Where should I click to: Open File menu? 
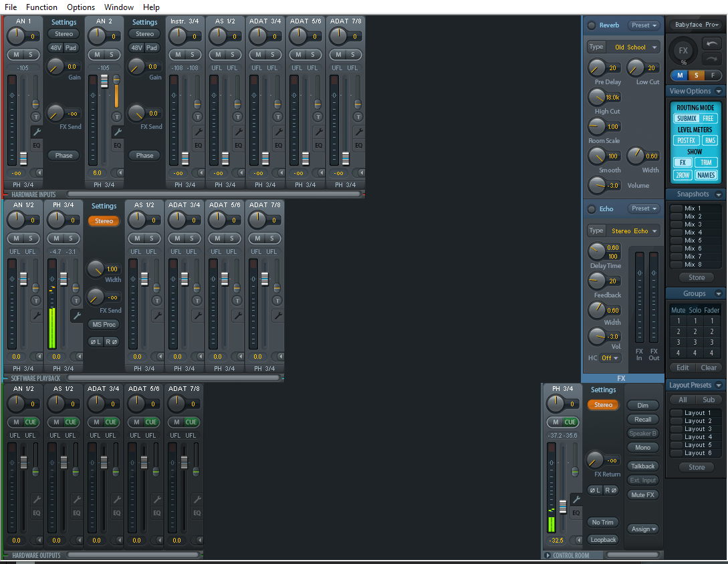[11, 7]
